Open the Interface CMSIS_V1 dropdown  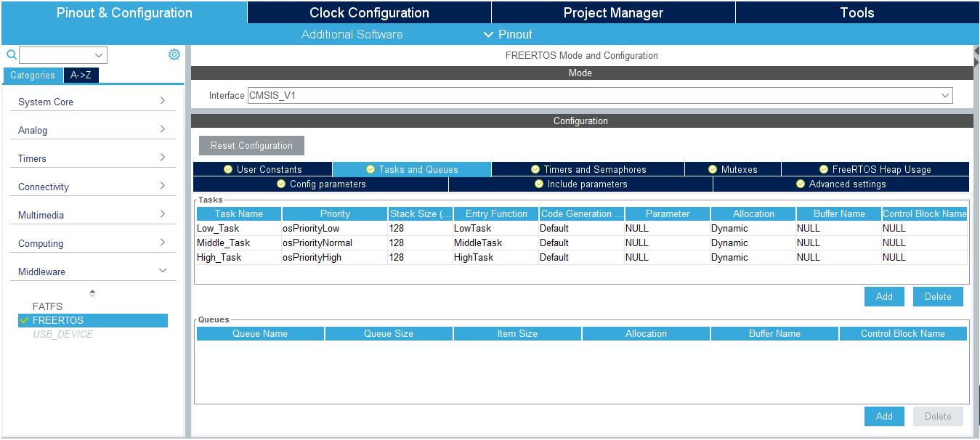600,95
